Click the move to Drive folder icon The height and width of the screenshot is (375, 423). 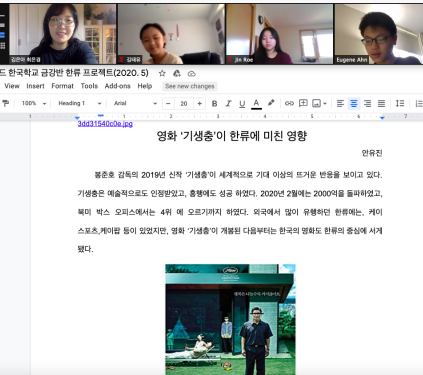tap(177, 73)
